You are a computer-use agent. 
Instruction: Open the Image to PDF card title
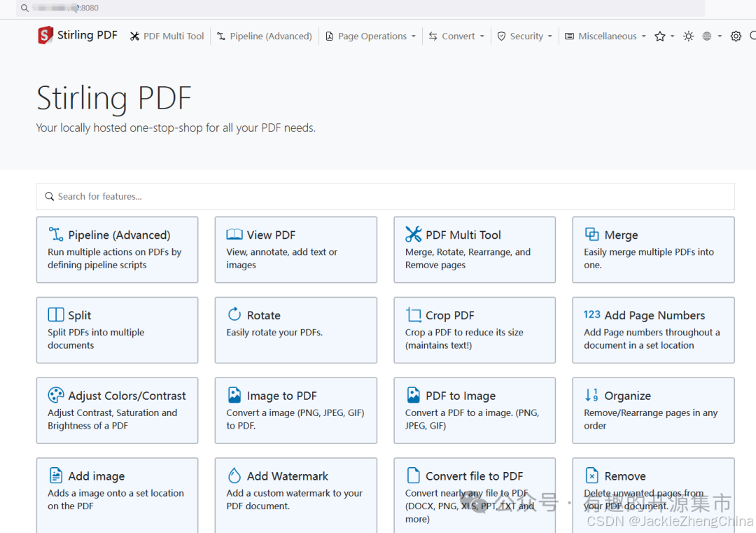281,396
